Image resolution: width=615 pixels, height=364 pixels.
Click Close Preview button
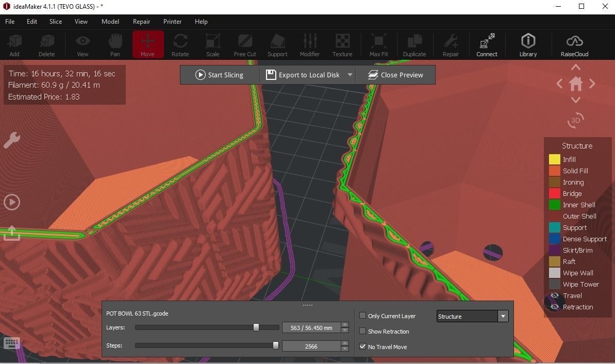(395, 75)
